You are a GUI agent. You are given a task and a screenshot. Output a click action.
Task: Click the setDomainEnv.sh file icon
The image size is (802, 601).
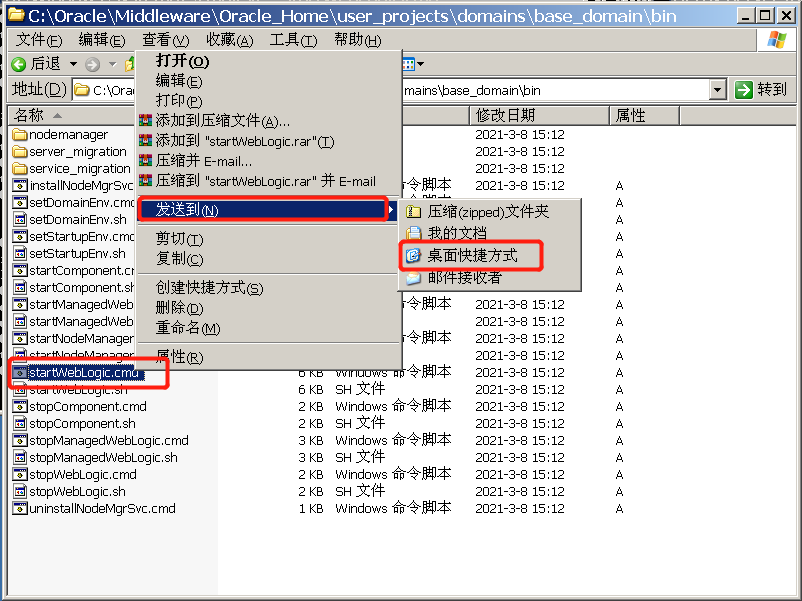pyautogui.click(x=19, y=219)
